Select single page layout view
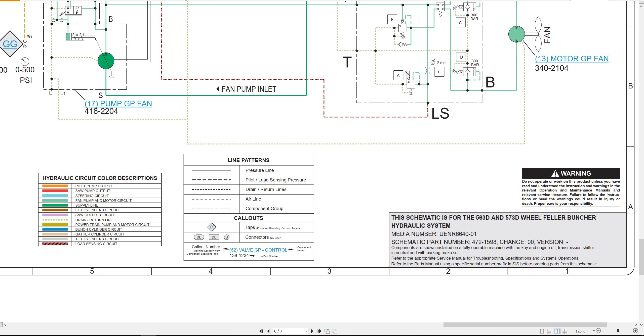Image resolution: width=644 pixels, height=336 pixels. 542,331
